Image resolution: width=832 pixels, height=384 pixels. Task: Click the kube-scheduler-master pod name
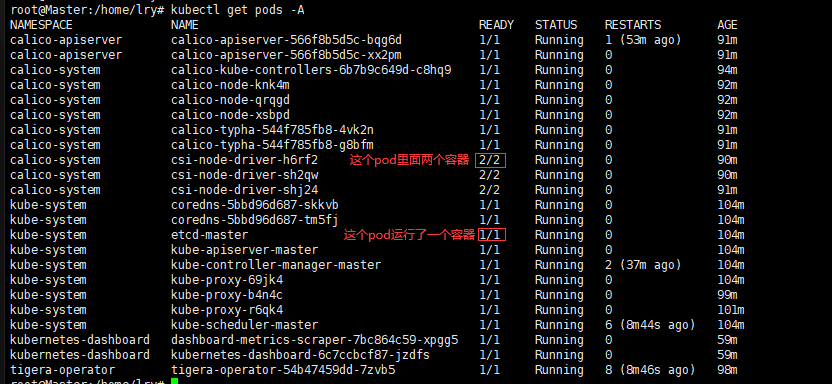pos(245,325)
